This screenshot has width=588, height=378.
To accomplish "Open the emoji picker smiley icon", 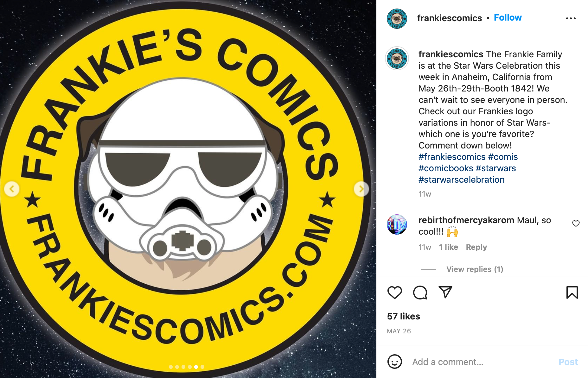I will [395, 362].
